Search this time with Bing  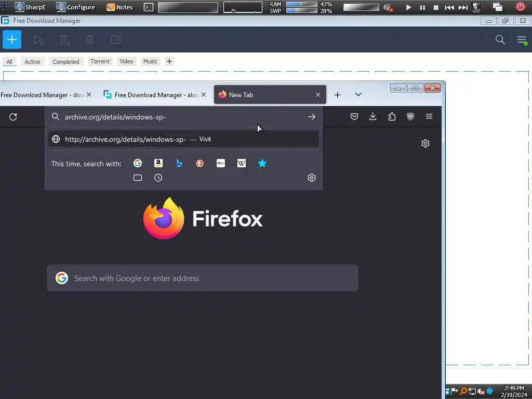179,164
